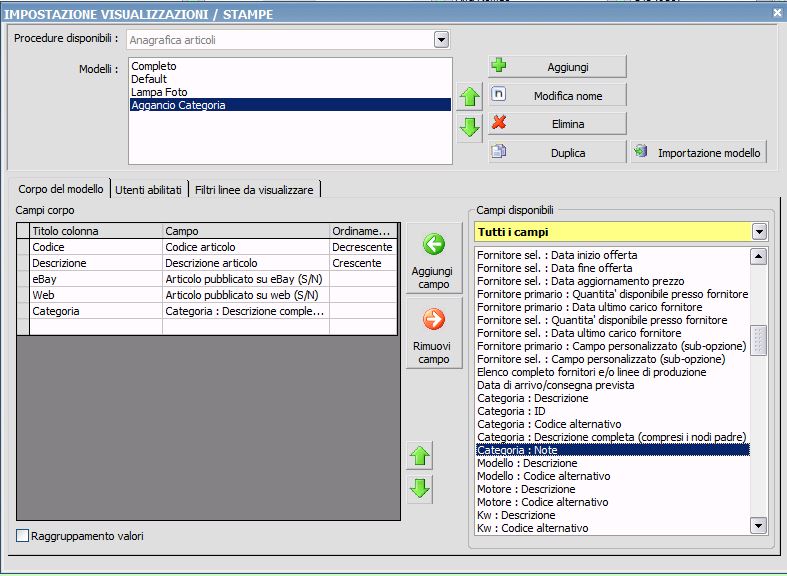Select the Codice title cell
This screenshot has height=576, width=787.
point(96,247)
